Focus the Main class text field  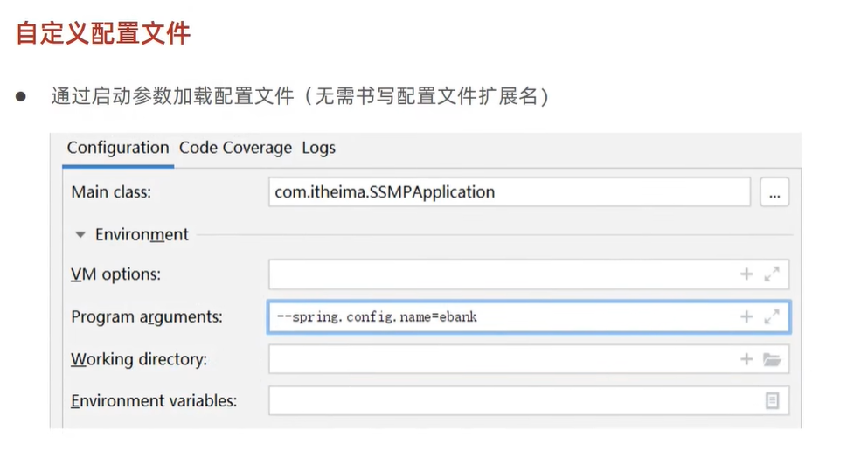509,192
